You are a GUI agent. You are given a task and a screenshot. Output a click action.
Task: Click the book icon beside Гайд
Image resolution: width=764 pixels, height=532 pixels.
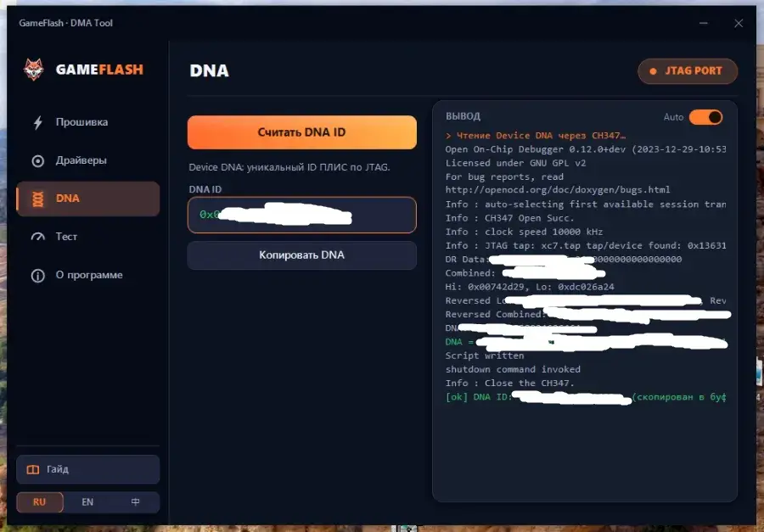pos(32,470)
